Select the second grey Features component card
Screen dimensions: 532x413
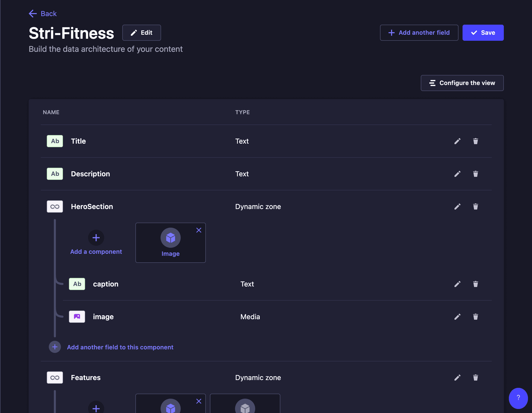tap(245, 403)
